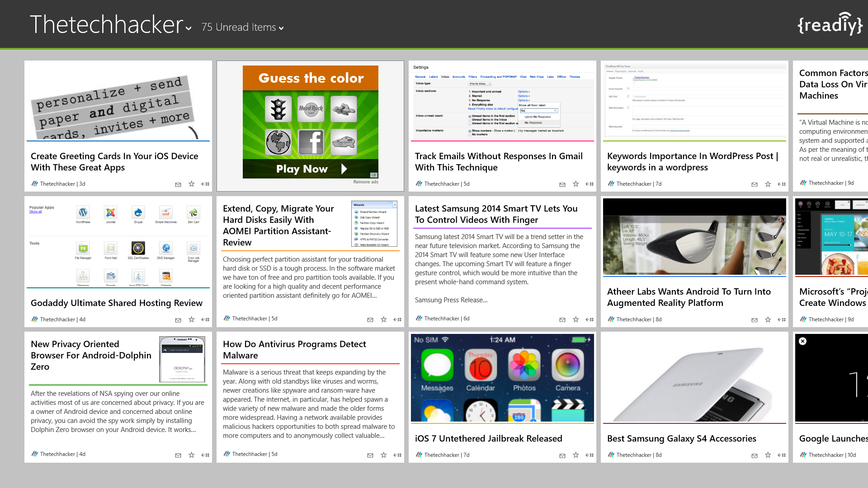Open the golf club thumbnail on Atheer Labs card
The width and height of the screenshot is (868, 488).
[694, 237]
